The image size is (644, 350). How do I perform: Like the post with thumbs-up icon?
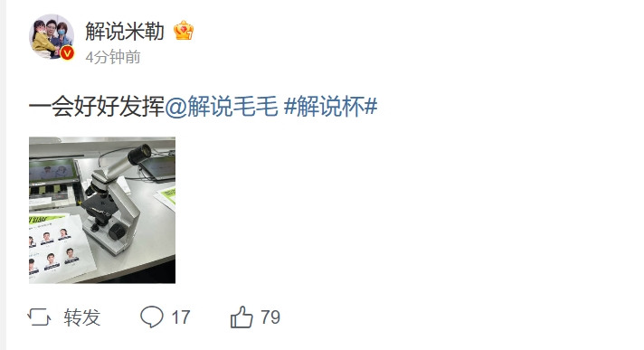[241, 317]
